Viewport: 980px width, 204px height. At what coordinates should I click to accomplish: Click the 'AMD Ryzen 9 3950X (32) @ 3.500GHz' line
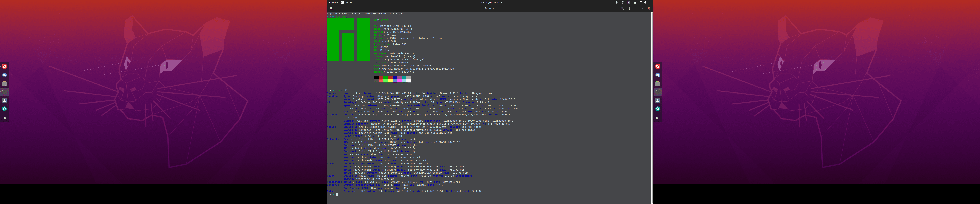tap(403, 66)
